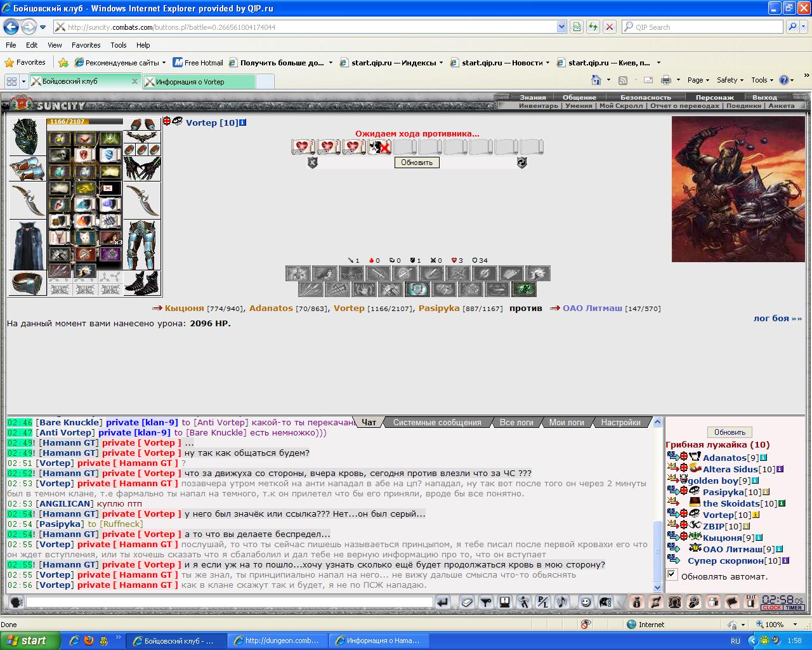Click the Add to Favorites star icon
The height and width of the screenshot is (650, 812).
63,62
